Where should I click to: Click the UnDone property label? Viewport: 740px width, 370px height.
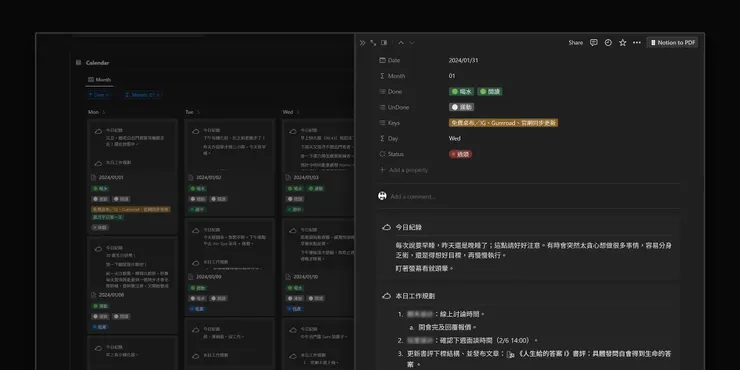pyautogui.click(x=397, y=107)
